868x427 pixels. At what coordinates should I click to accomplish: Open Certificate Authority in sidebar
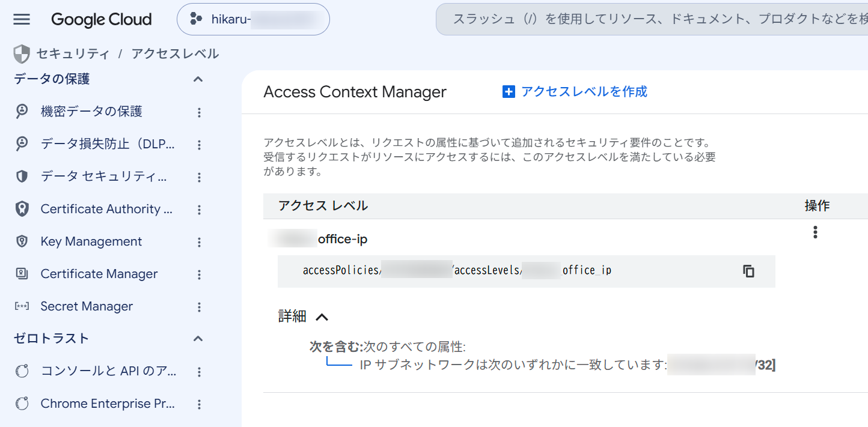pos(107,209)
